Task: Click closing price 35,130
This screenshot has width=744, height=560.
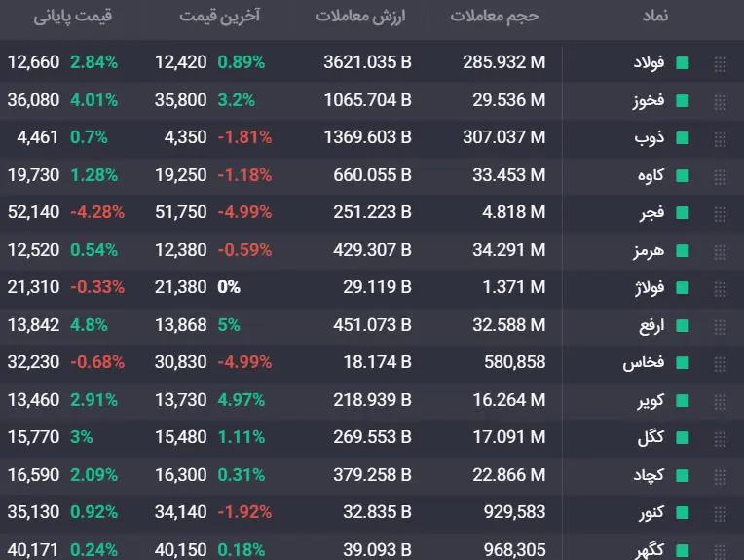Action: 33,512
